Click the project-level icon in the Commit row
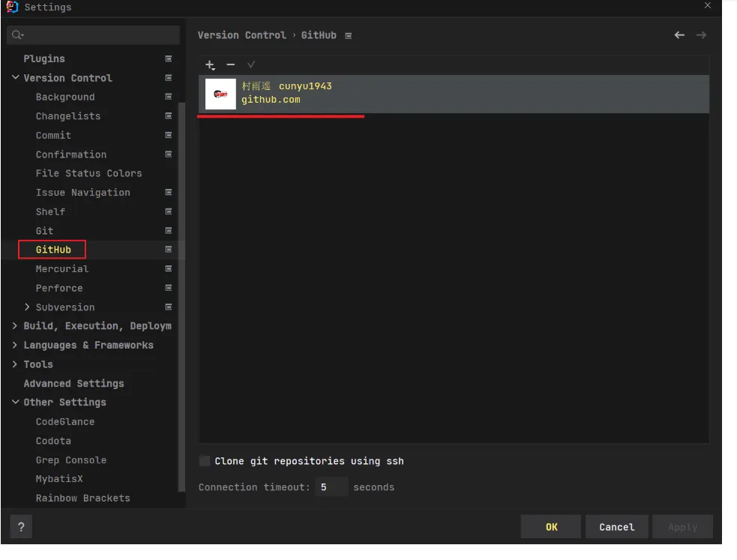Image resolution: width=737 pixels, height=560 pixels. pos(168,135)
